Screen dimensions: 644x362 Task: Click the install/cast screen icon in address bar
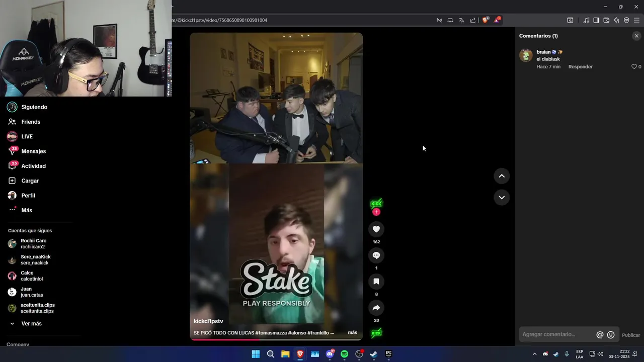(x=450, y=20)
